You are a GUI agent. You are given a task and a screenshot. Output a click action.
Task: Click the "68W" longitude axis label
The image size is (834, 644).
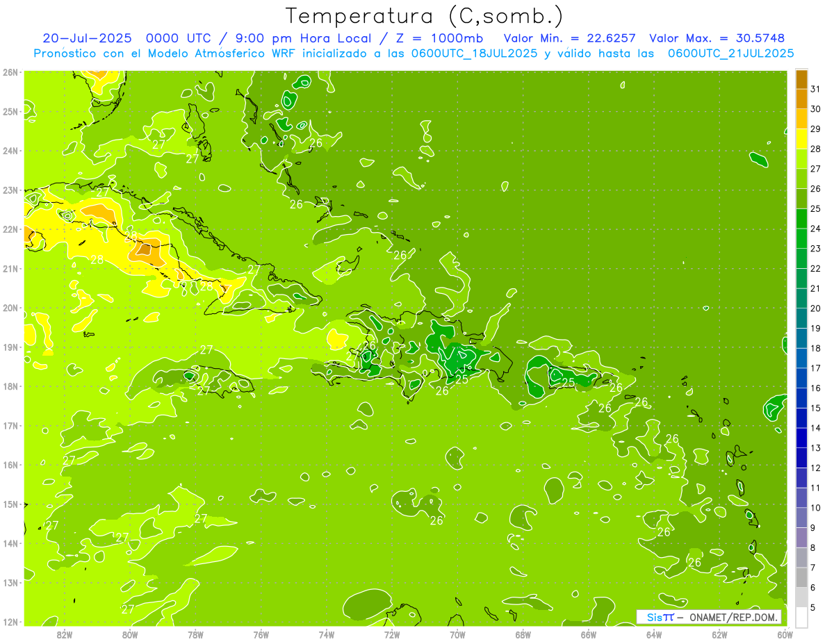point(523,635)
